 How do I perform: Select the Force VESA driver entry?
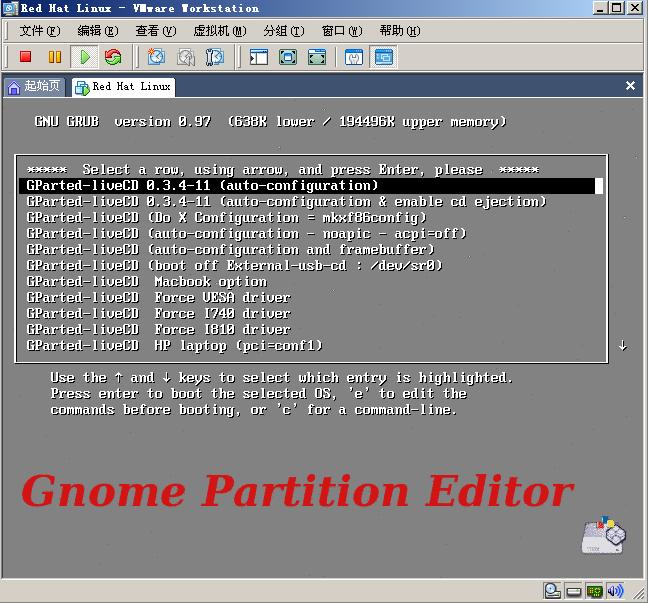[311, 298]
